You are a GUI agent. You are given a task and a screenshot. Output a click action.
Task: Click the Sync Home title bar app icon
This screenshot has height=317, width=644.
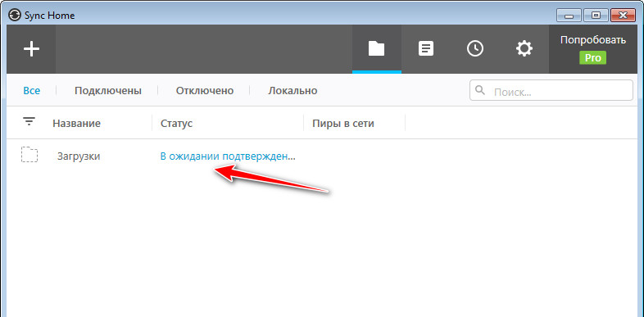pos(14,16)
